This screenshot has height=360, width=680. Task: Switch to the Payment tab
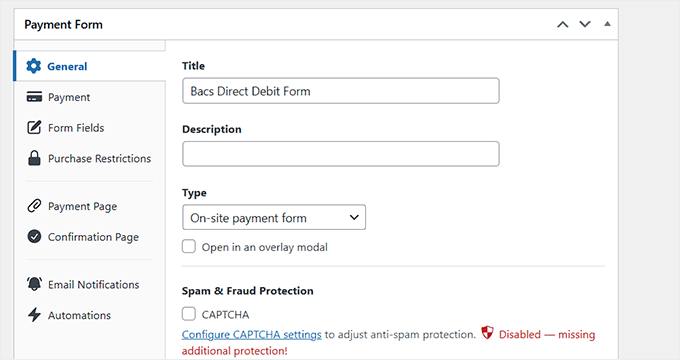coord(90,97)
